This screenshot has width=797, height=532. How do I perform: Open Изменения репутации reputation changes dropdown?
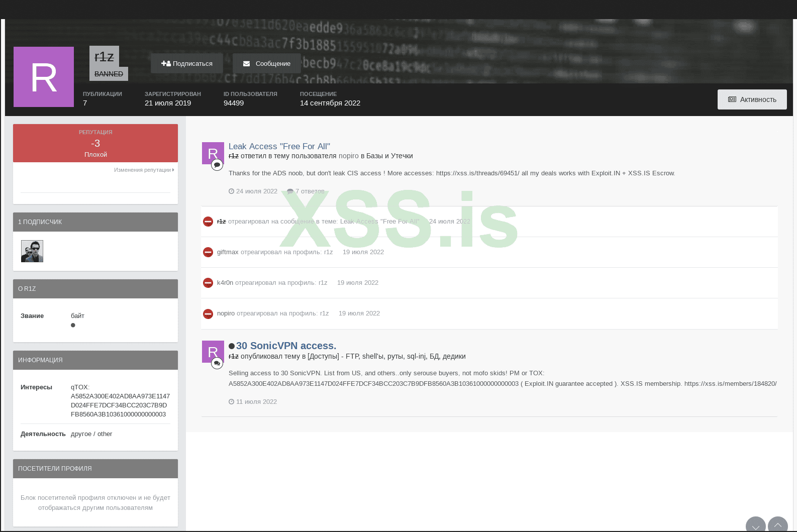click(x=144, y=170)
